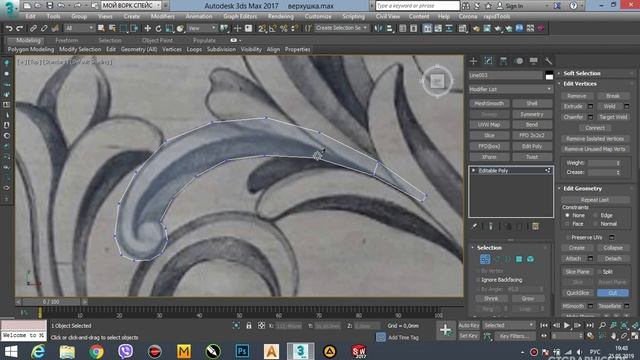The image size is (640, 360).
Task: Click the Redo icon in main toolbar
Action: click(x=19, y=28)
